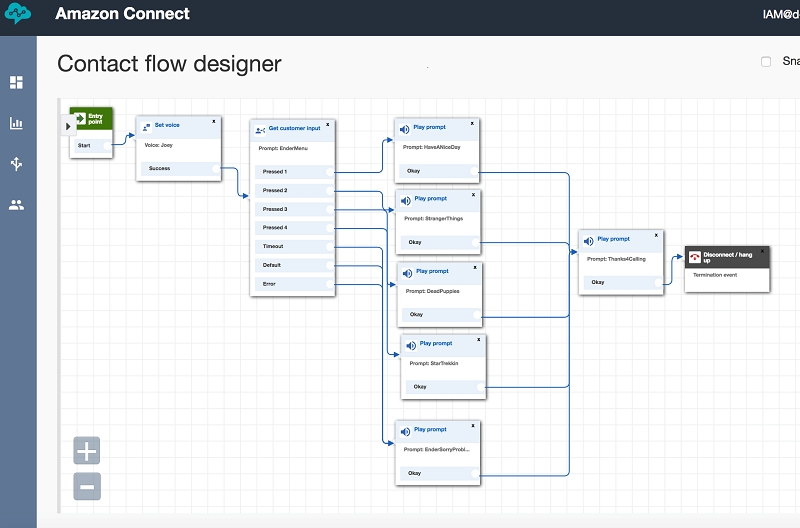Viewport: 800px width, 528px height.
Task: Select the Pressed 2 branch row
Action: click(294, 191)
